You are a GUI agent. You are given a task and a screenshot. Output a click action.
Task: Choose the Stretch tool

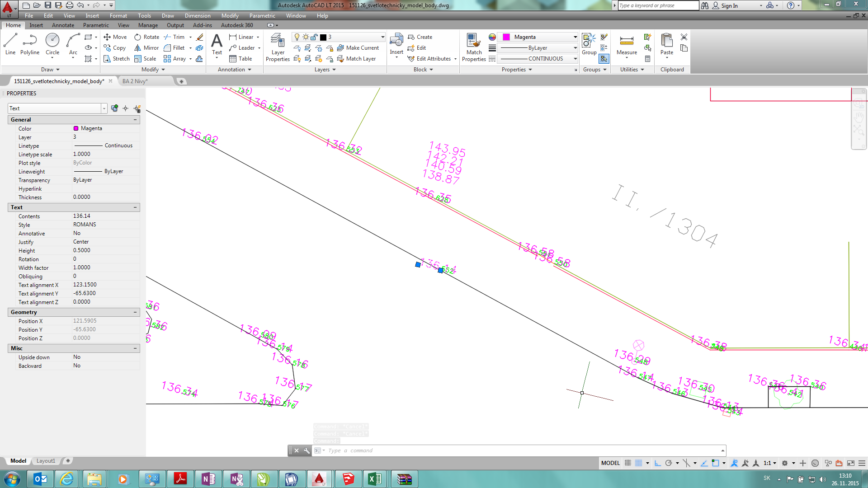pyautogui.click(x=117, y=59)
